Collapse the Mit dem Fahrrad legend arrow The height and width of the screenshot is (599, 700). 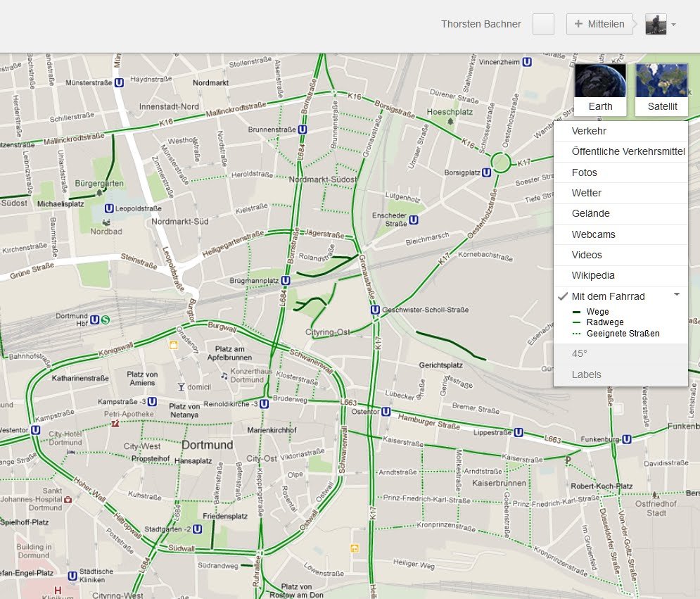(x=677, y=294)
